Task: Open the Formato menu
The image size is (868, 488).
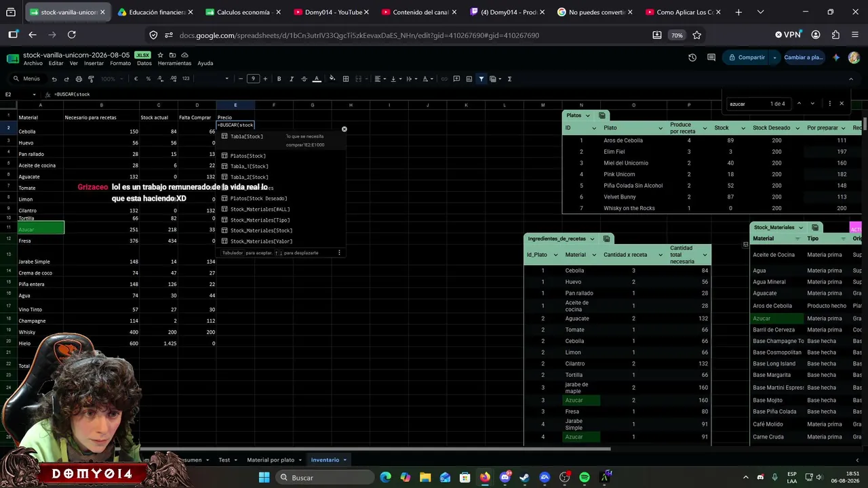Action: point(120,63)
